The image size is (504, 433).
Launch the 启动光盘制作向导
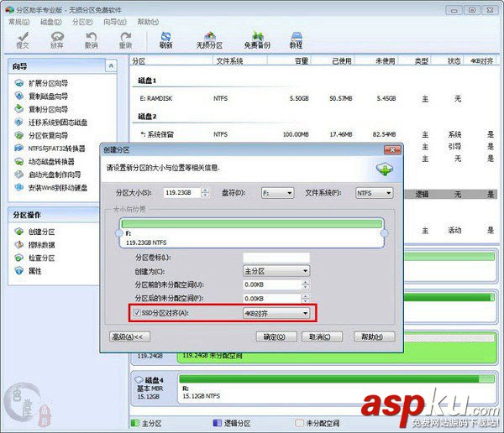point(48,175)
